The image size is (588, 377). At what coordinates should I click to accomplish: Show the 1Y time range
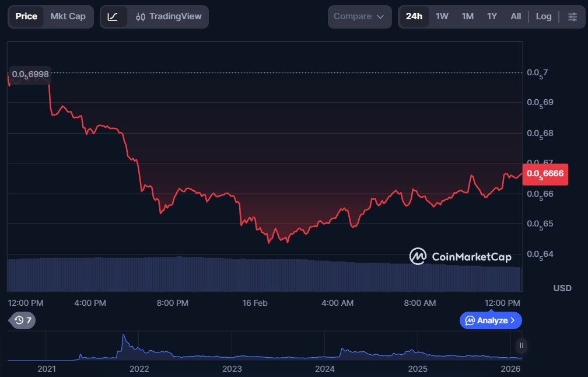pyautogui.click(x=492, y=16)
